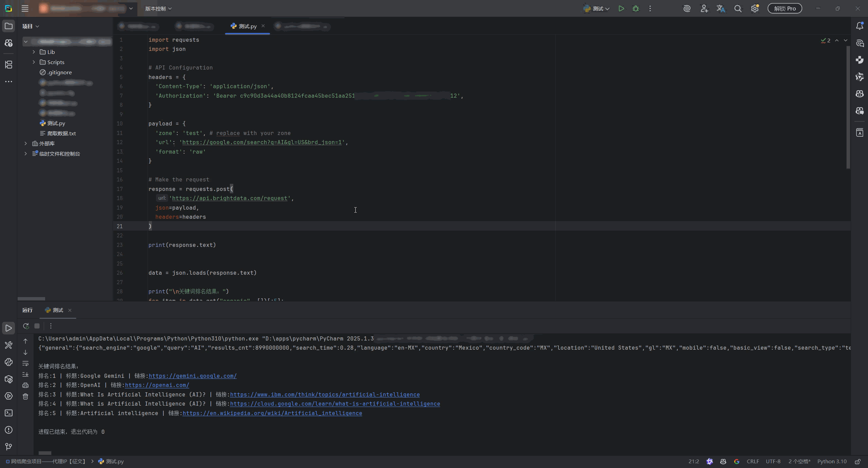Image resolution: width=868 pixels, height=468 pixels.
Task: Open the 版本控制 dropdown
Action: coord(158,9)
